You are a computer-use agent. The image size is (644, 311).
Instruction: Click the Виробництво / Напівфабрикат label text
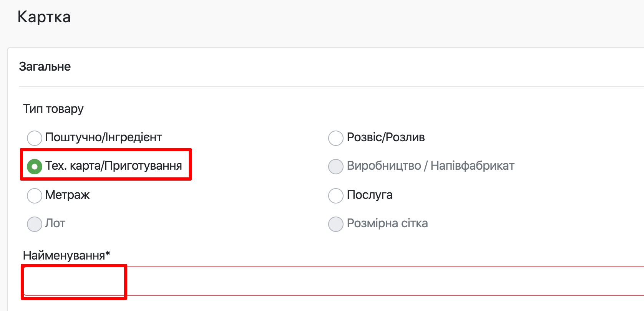pos(430,165)
